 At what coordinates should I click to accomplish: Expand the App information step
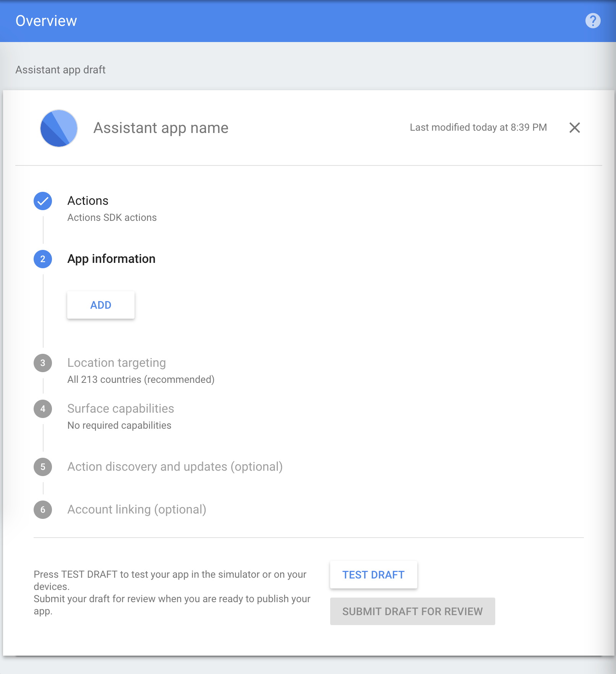click(112, 259)
